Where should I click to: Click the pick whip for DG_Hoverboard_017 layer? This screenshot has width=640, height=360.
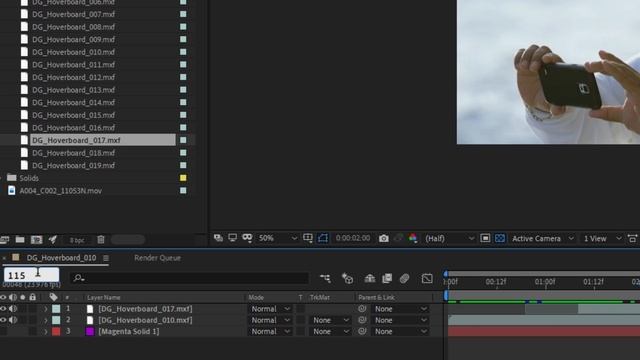click(x=362, y=309)
